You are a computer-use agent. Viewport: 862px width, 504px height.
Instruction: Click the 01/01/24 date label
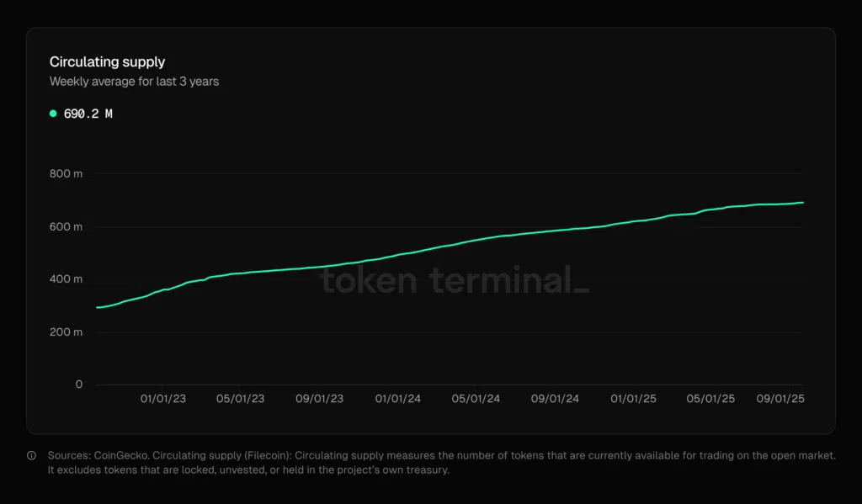click(x=398, y=399)
